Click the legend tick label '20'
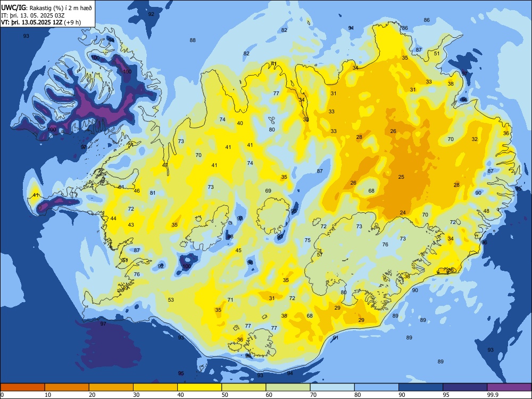This screenshot has width=532, height=399. click(x=92, y=395)
